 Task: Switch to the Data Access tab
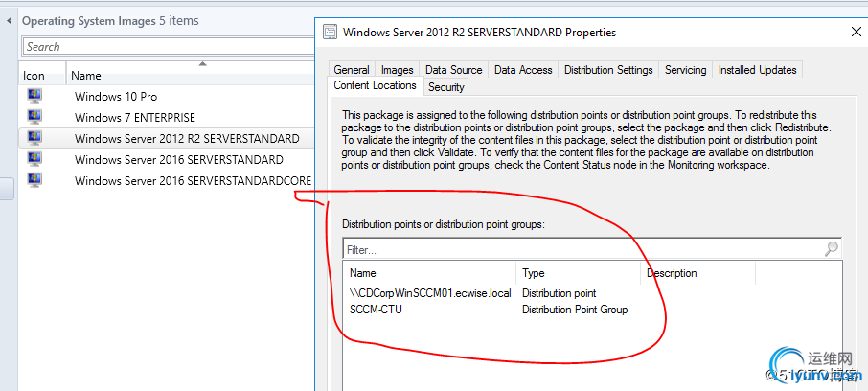tap(523, 70)
